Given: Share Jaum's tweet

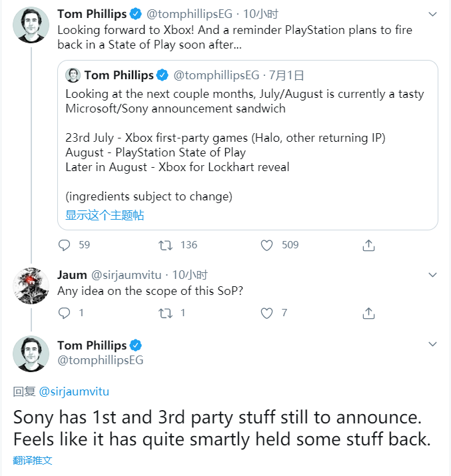Looking at the screenshot, I should click(x=368, y=313).
